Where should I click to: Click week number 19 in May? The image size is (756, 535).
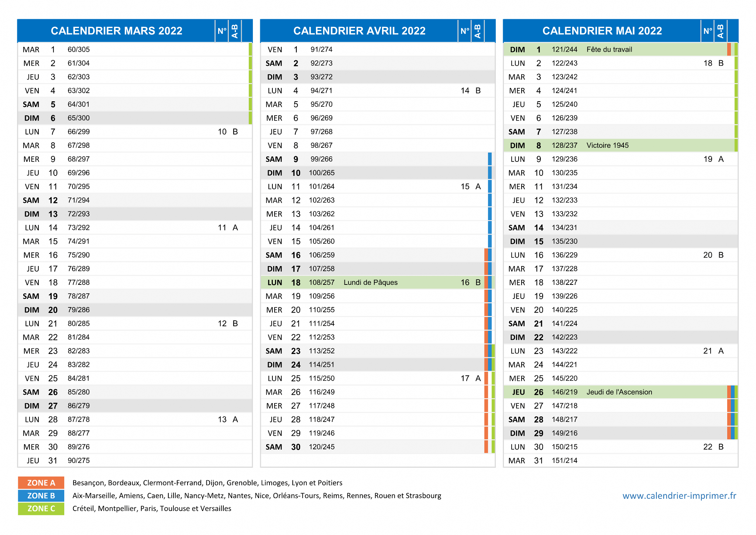[x=708, y=159]
